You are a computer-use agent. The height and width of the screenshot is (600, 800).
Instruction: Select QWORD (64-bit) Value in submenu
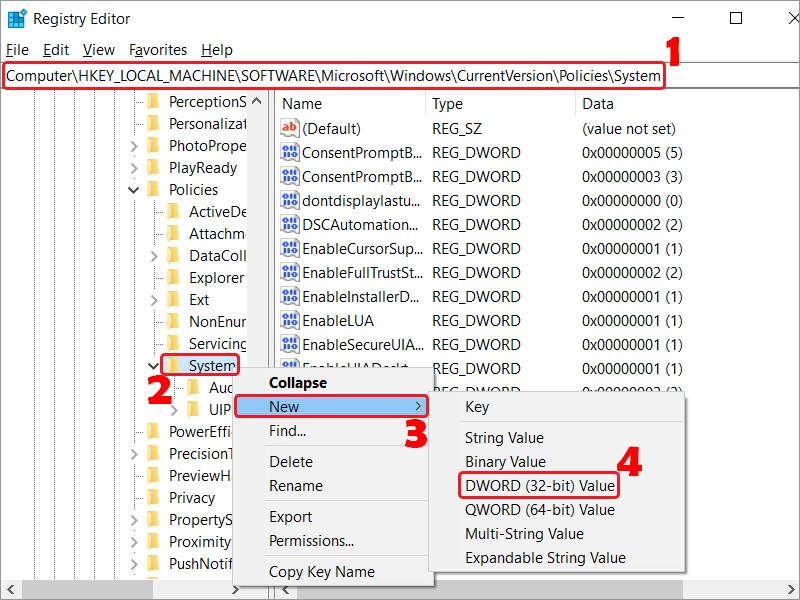click(557, 509)
